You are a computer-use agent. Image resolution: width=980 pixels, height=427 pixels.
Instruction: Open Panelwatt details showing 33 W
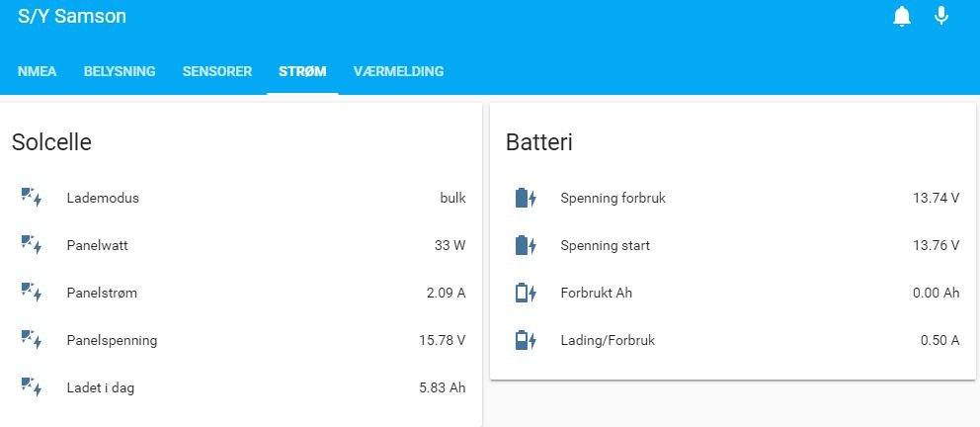click(x=242, y=246)
